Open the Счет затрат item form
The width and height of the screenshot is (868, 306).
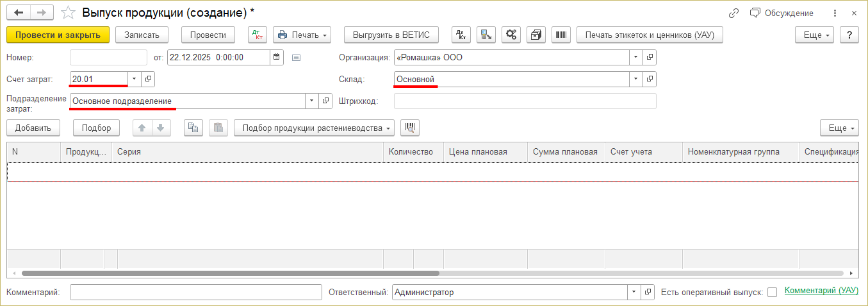(148, 79)
